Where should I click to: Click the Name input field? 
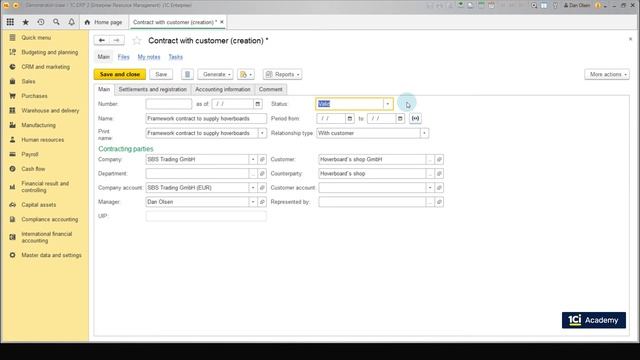[x=206, y=118]
